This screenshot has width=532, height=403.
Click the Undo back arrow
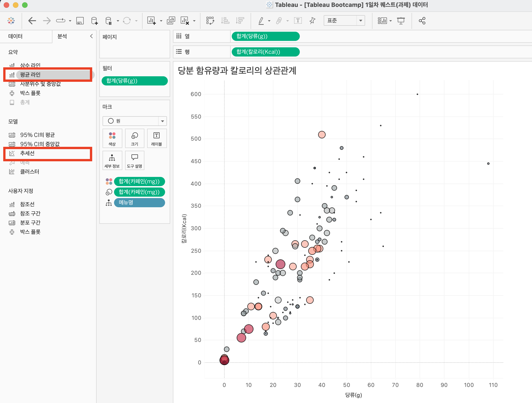pos(32,21)
